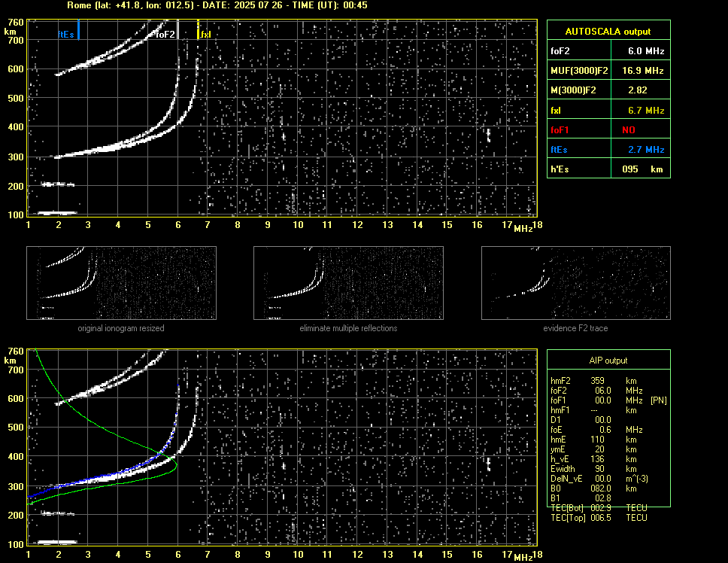Select the fxI value 6.7 MHz

click(x=646, y=111)
